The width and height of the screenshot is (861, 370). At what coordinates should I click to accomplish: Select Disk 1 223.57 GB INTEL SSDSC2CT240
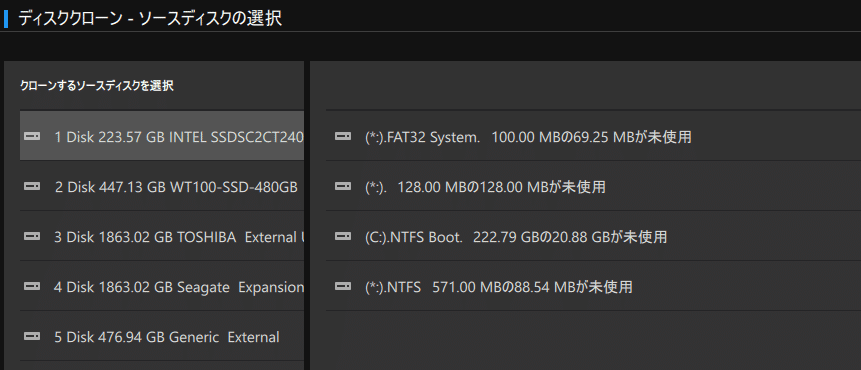(x=162, y=136)
